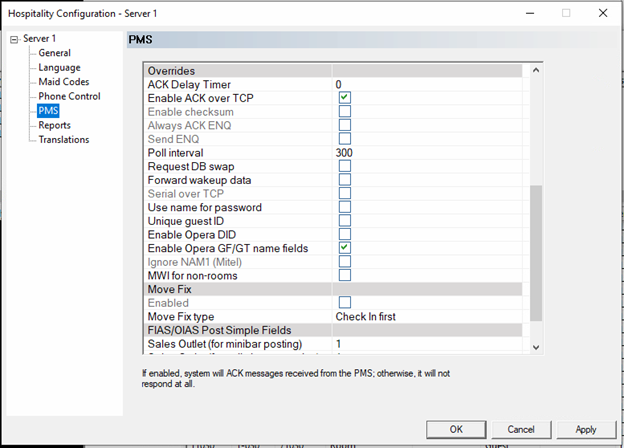The image size is (624, 448).
Task: Check the Unique guest ID option
Action: point(344,221)
